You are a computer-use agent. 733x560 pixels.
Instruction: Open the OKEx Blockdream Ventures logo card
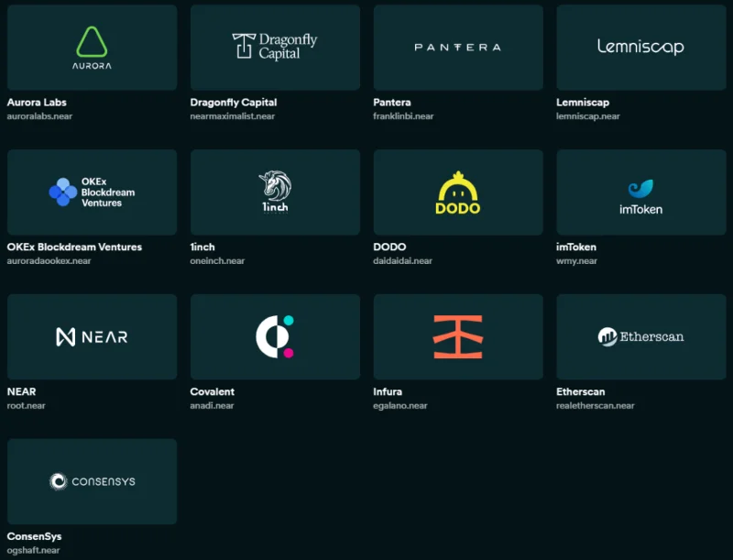93,192
